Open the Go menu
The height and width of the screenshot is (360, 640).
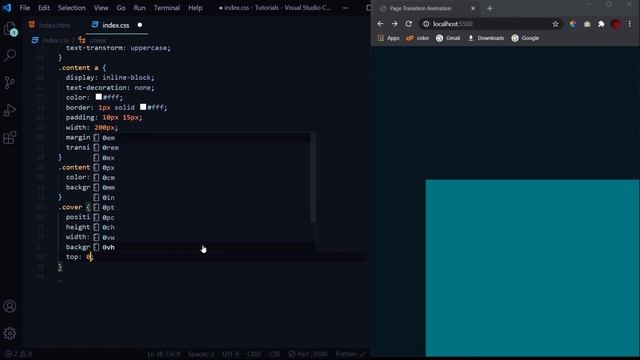pos(121,8)
